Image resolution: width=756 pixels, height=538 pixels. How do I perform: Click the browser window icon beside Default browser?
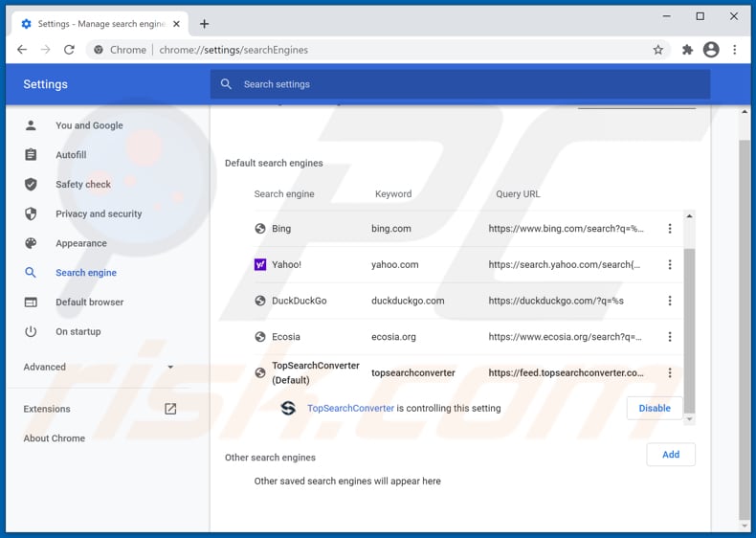pos(31,303)
